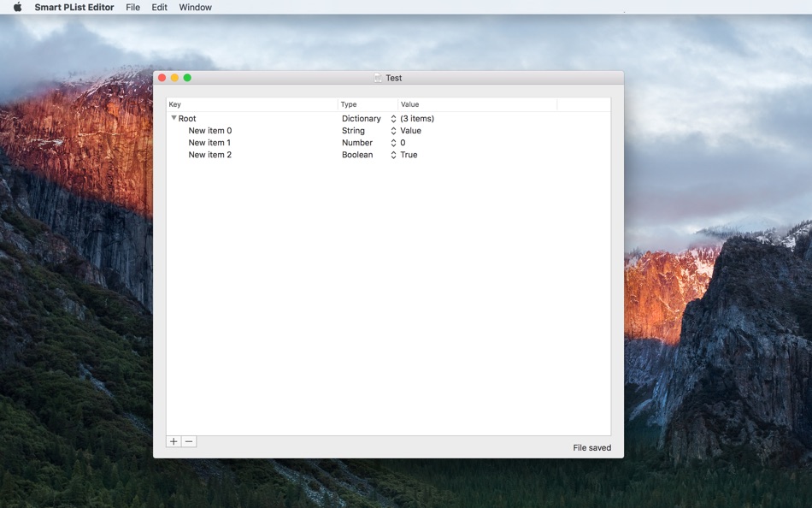
Task: Open the File menu
Action: pyautogui.click(x=132, y=7)
